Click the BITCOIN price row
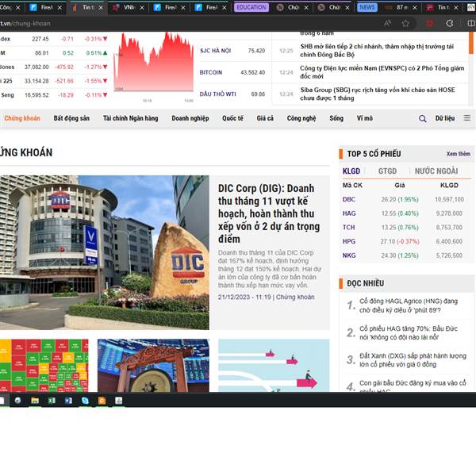 [232, 72]
